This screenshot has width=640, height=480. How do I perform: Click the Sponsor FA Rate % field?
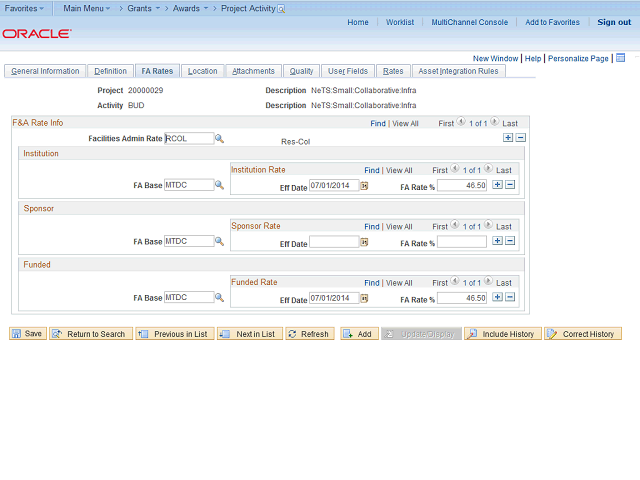click(x=462, y=242)
